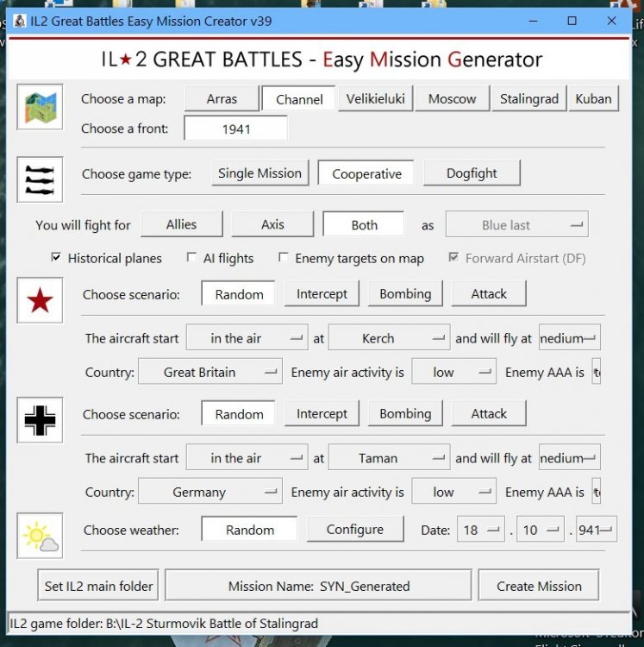The width and height of the screenshot is (644, 647).
Task: Click Set IL2 main folder button
Action: point(98,585)
